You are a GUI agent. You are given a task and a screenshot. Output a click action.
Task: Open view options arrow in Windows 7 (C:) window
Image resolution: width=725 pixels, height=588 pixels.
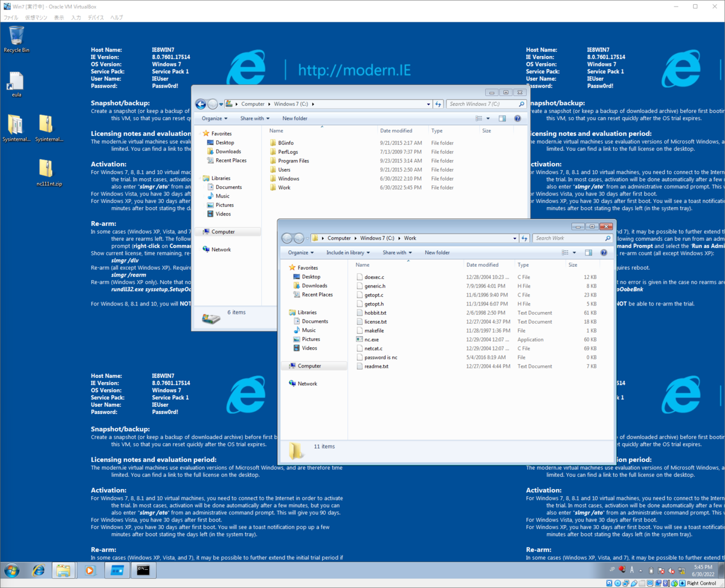click(x=489, y=118)
